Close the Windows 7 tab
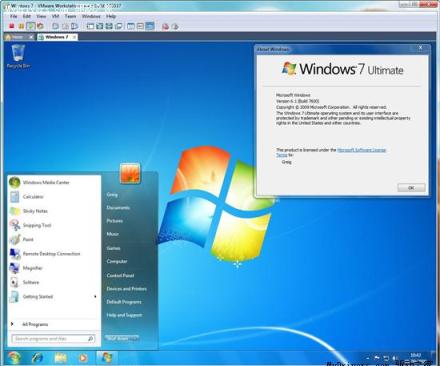This screenshot has height=366, width=440. coord(74,37)
